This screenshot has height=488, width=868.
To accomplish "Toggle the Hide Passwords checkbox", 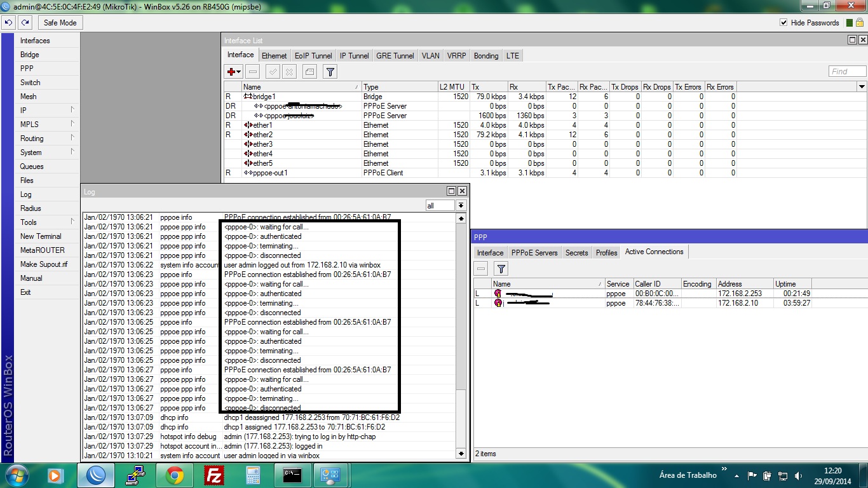I will [x=783, y=23].
